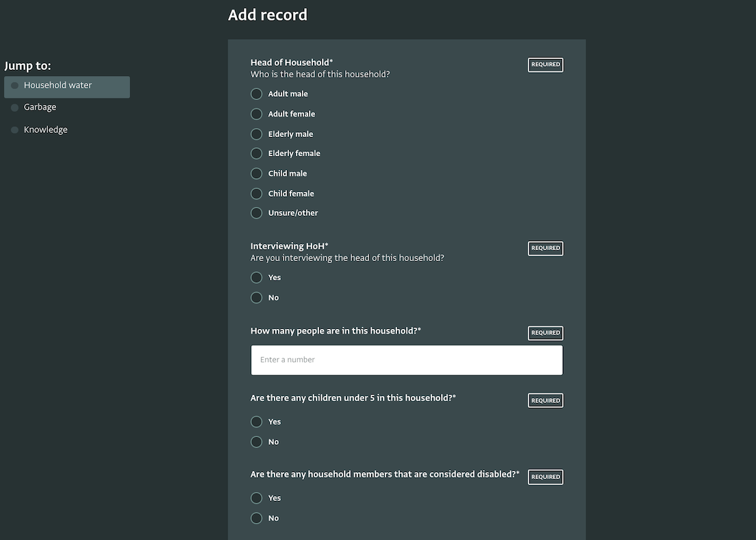This screenshot has width=756, height=540.
Task: Choose Yes for children under 5
Action: [257, 421]
